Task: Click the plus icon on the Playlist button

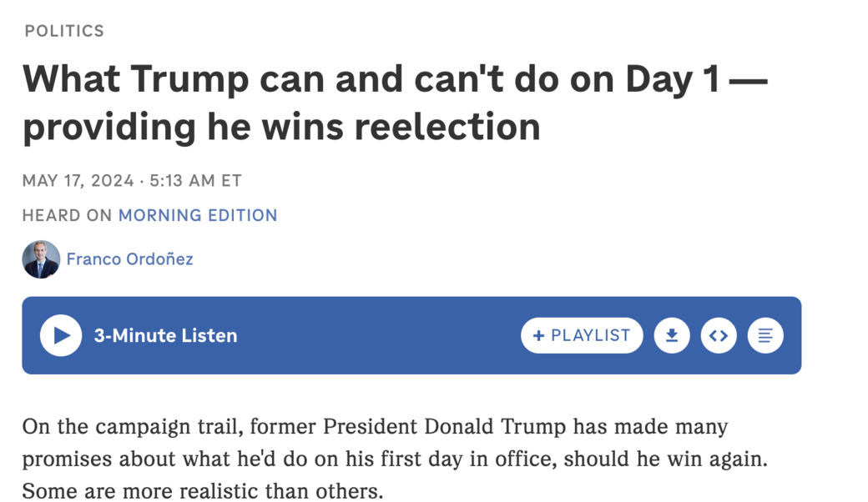Action: (539, 335)
